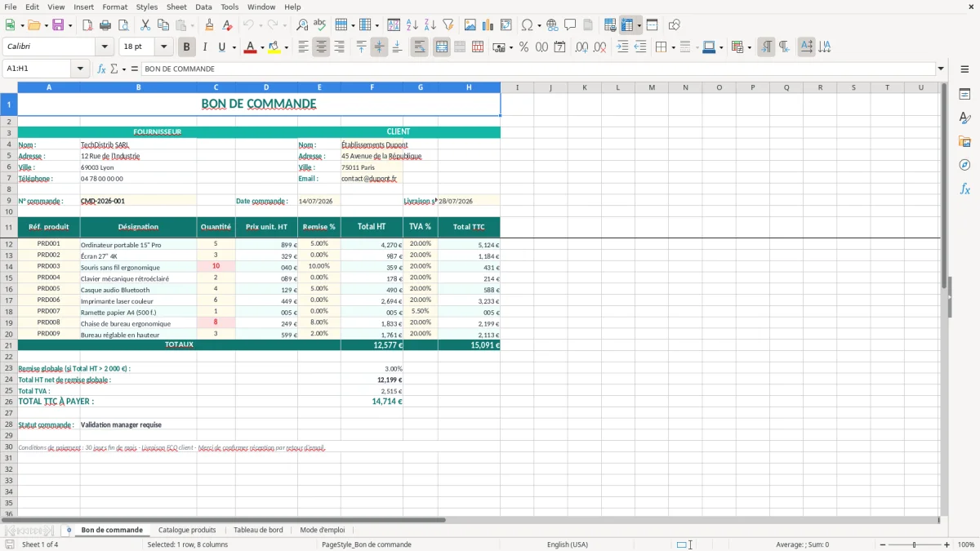Switch to Mode d'emploi sheet tab
Screen dimensions: 980x551
(x=322, y=530)
